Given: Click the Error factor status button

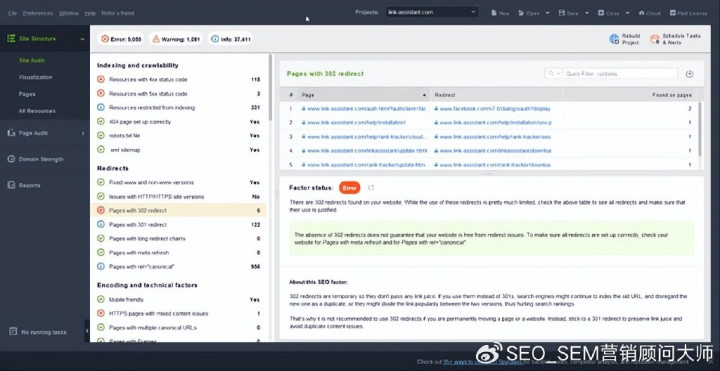Looking at the screenshot, I should click(349, 188).
